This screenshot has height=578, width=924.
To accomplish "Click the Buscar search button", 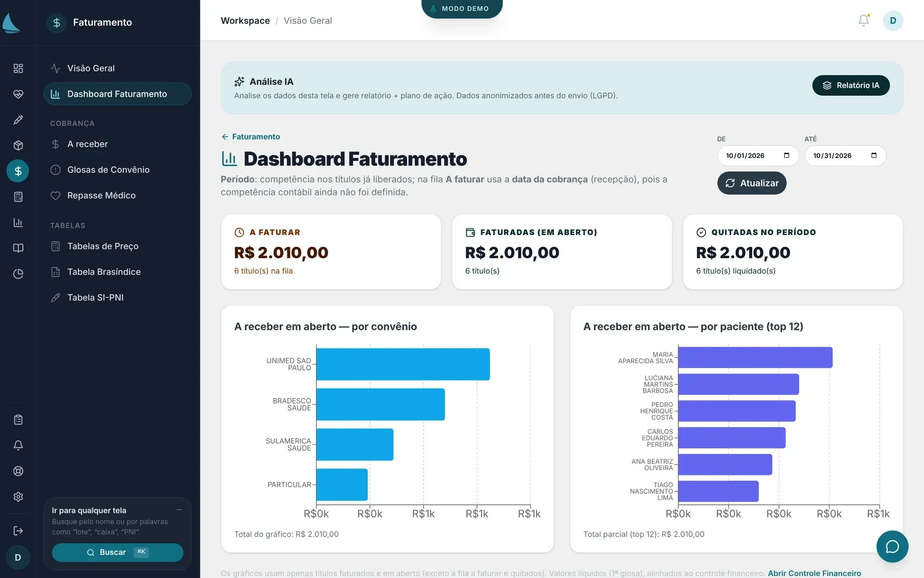I will pyautogui.click(x=117, y=552).
